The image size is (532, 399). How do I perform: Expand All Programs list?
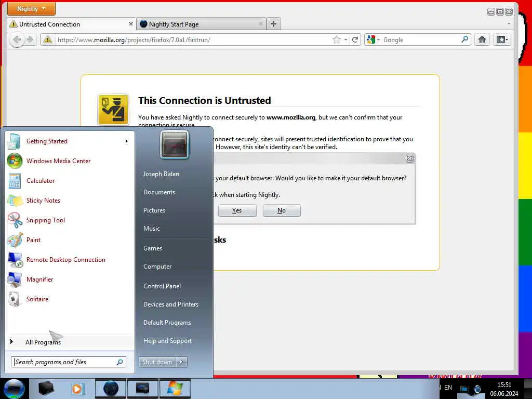pos(70,342)
